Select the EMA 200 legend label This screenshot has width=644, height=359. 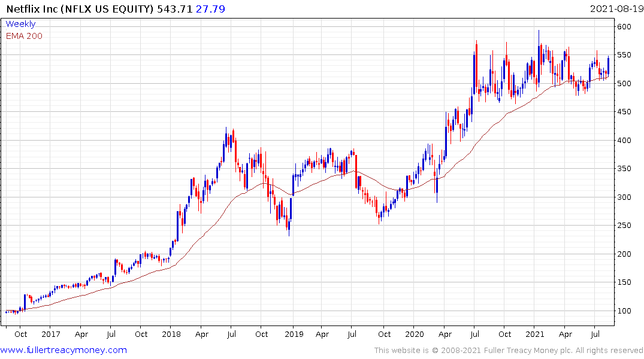24,36
